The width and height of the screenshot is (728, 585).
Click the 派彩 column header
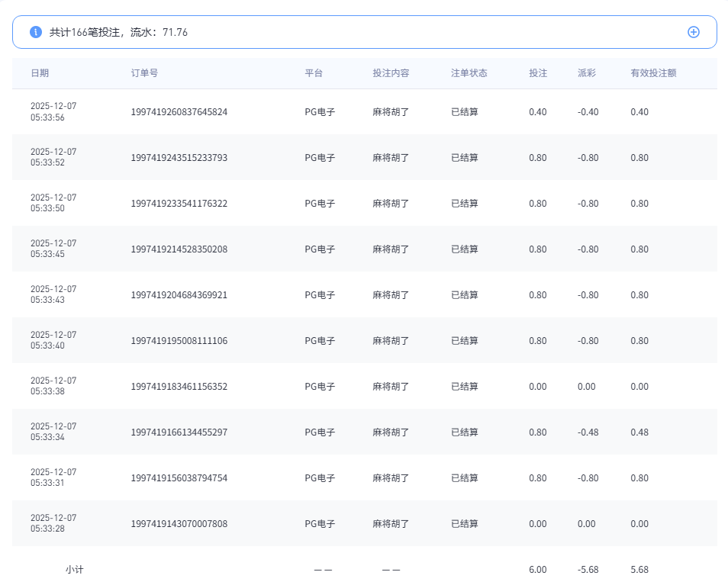coord(586,73)
